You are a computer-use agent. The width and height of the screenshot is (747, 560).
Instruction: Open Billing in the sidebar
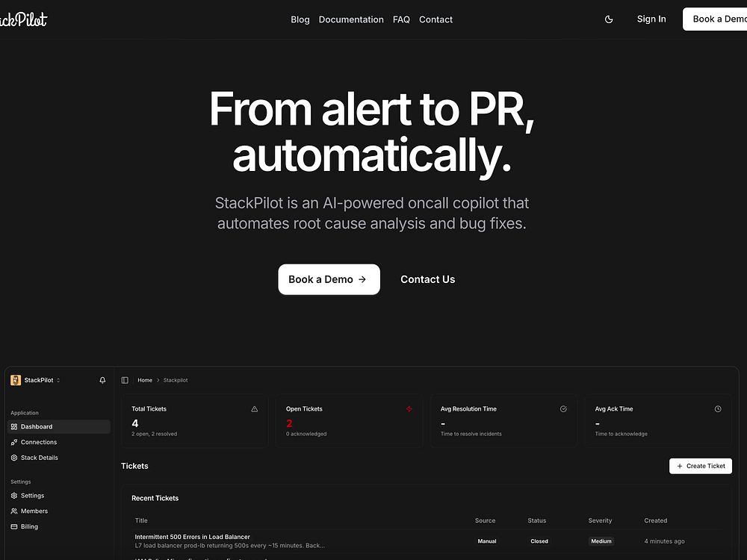pos(59,526)
